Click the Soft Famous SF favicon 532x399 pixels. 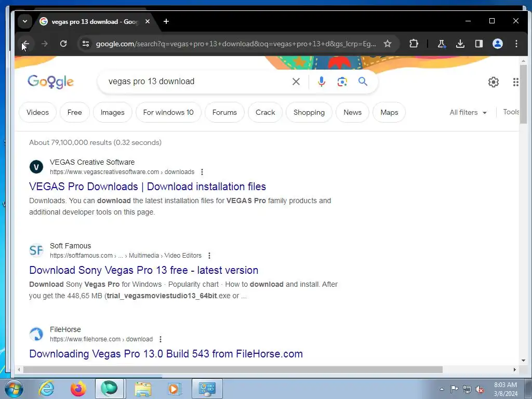pos(36,250)
